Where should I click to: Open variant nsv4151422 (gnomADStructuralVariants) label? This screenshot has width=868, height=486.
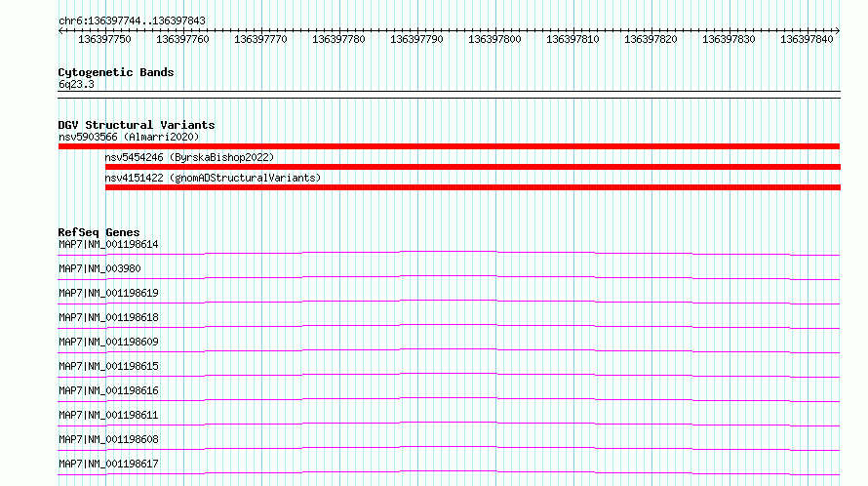click(213, 178)
